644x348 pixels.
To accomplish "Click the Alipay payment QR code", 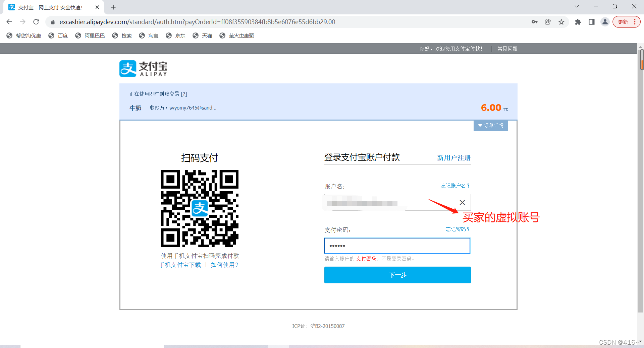I will pos(200,208).
